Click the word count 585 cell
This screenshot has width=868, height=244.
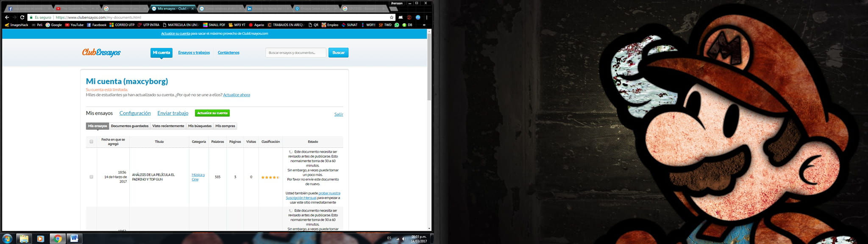point(217,177)
